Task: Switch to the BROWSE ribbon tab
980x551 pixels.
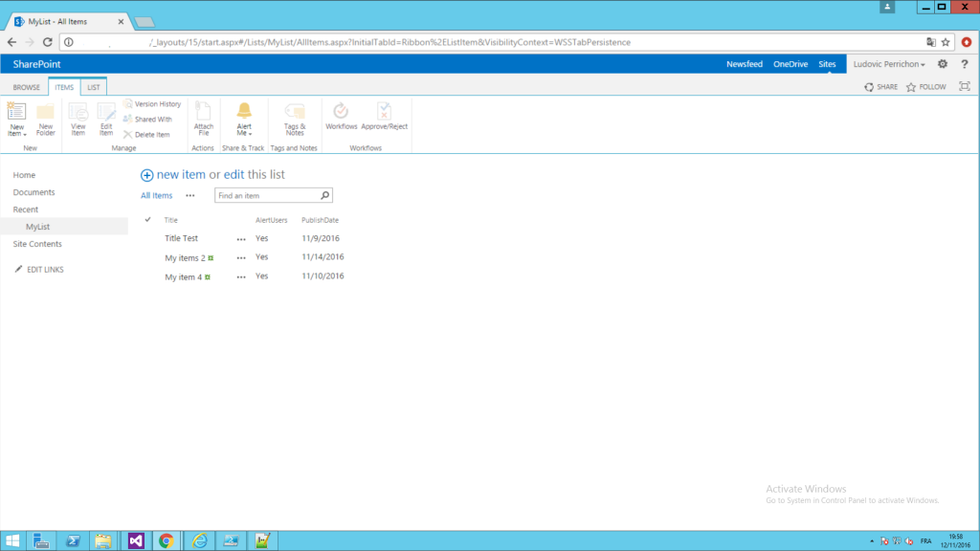Action: [26, 87]
